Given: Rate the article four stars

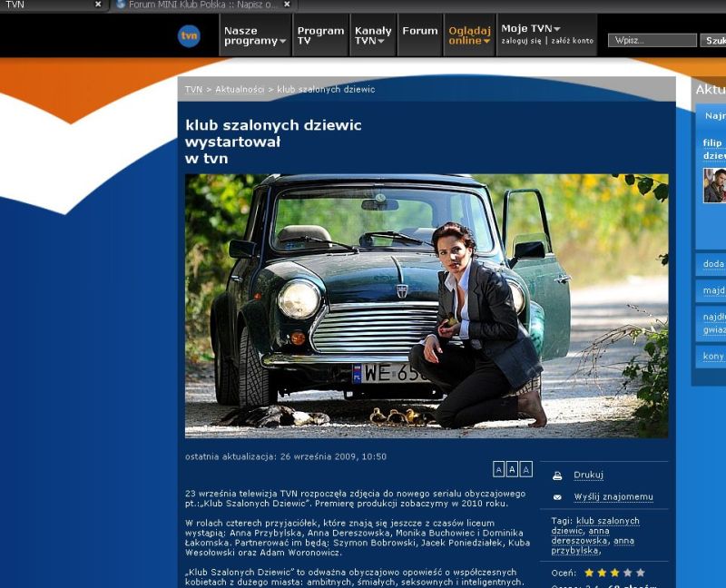Looking at the screenshot, I should pyautogui.click(x=628, y=573).
